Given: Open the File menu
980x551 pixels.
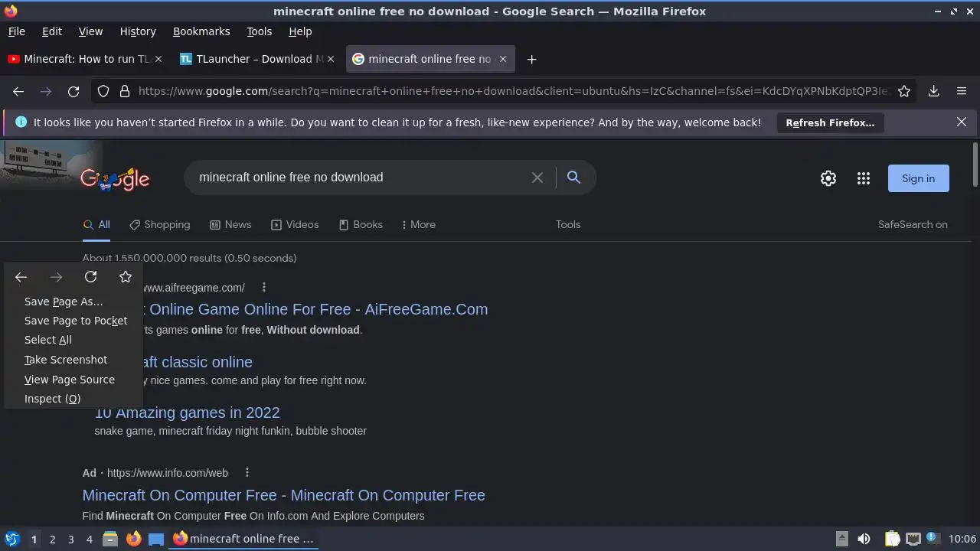Looking at the screenshot, I should (16, 31).
